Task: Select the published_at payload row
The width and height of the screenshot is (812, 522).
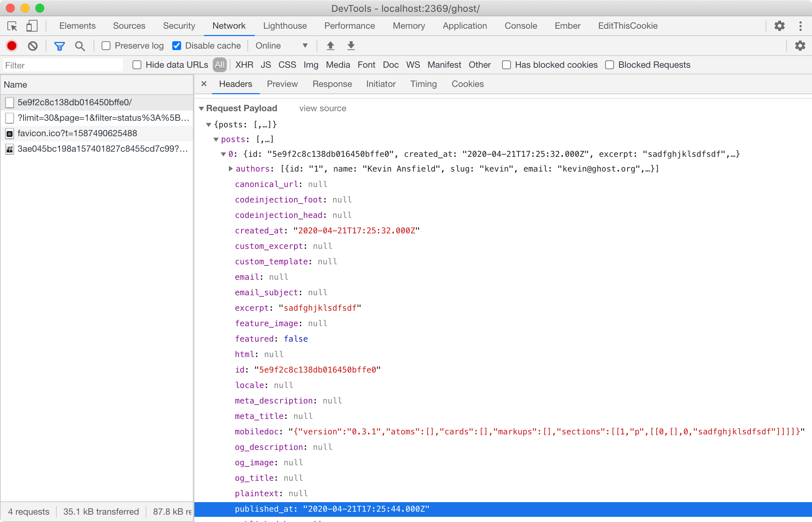Action: [x=503, y=509]
